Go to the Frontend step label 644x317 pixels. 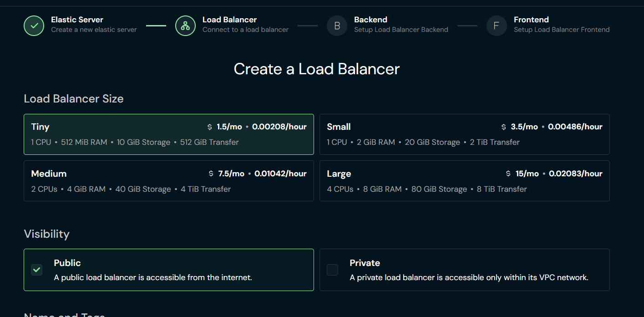pos(531,20)
